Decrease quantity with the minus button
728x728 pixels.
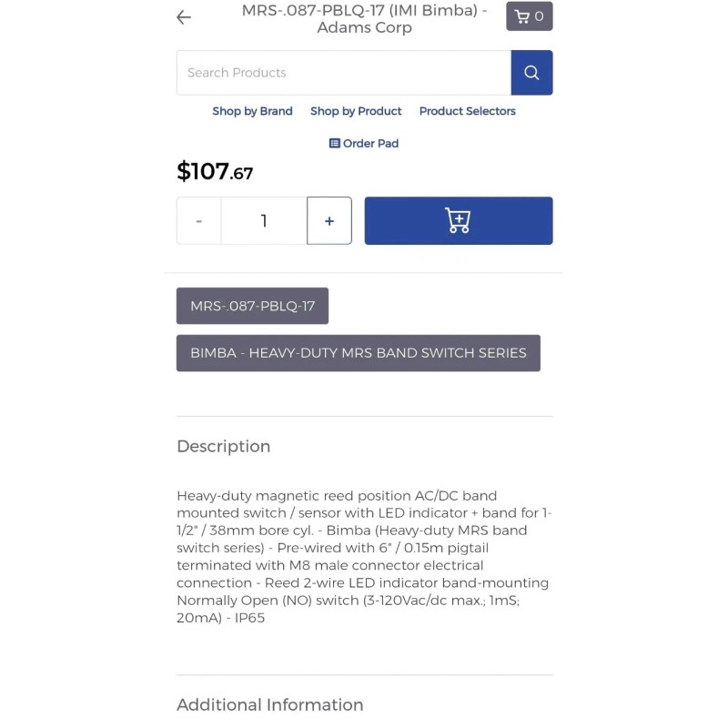click(199, 221)
